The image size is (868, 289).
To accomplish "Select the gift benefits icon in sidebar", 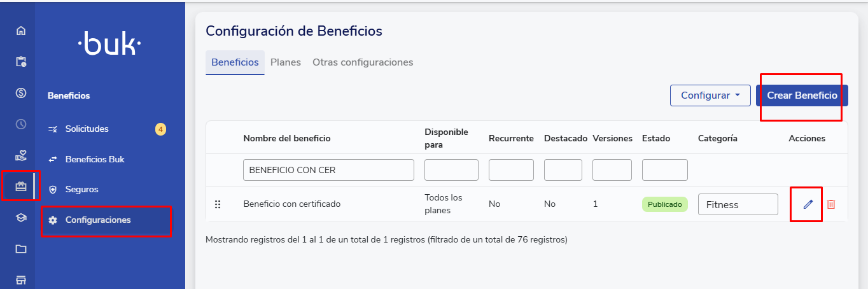I will [x=21, y=187].
